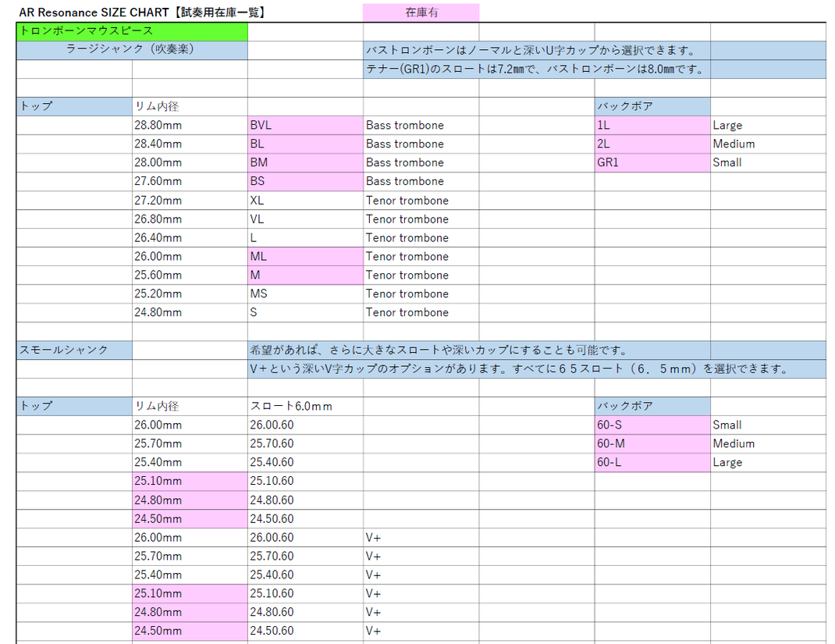Screen dimensions: 835x644
Task: Select the note starting V+という深いV字カップ
Action: (x=537, y=368)
